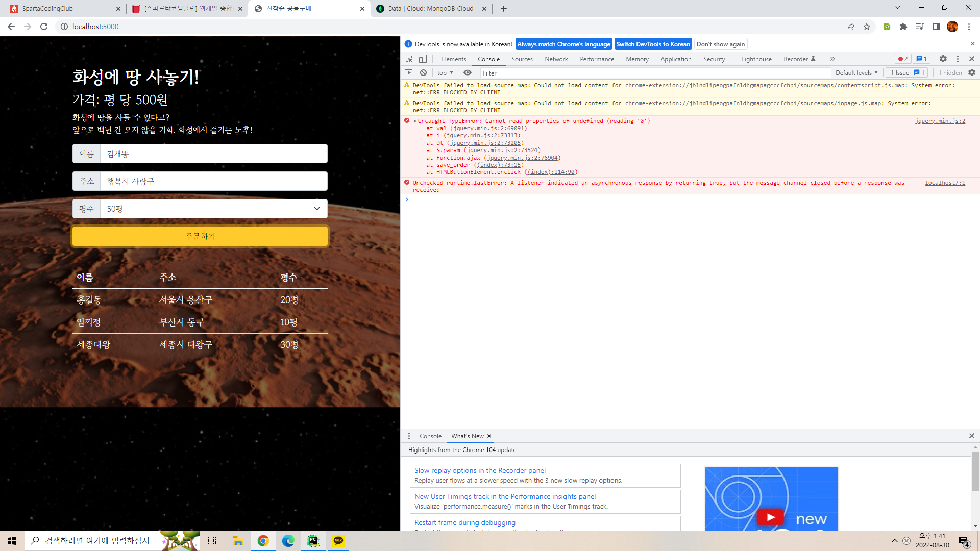Click the 주소 address input field
The image size is (980, 551).
[214, 181]
